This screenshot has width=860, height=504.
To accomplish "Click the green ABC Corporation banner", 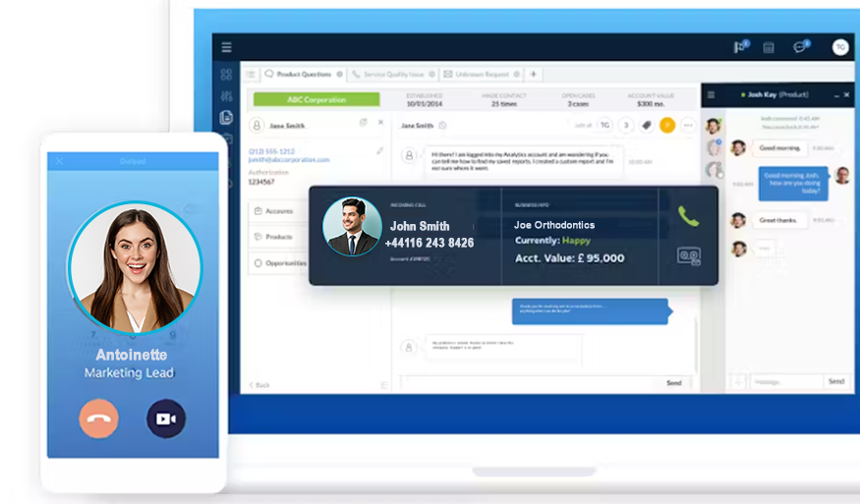I will (x=316, y=99).
